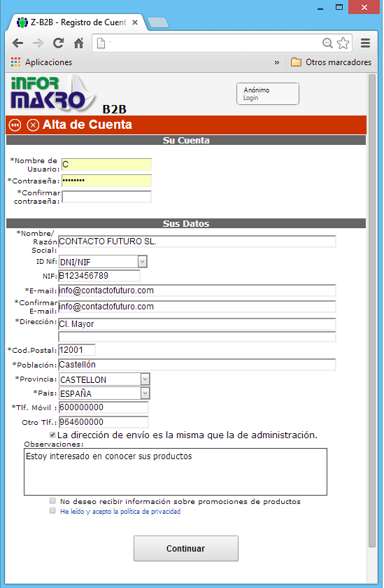The image size is (384, 588).
Task: Click the Anónimo Login box
Action: pos(268,94)
